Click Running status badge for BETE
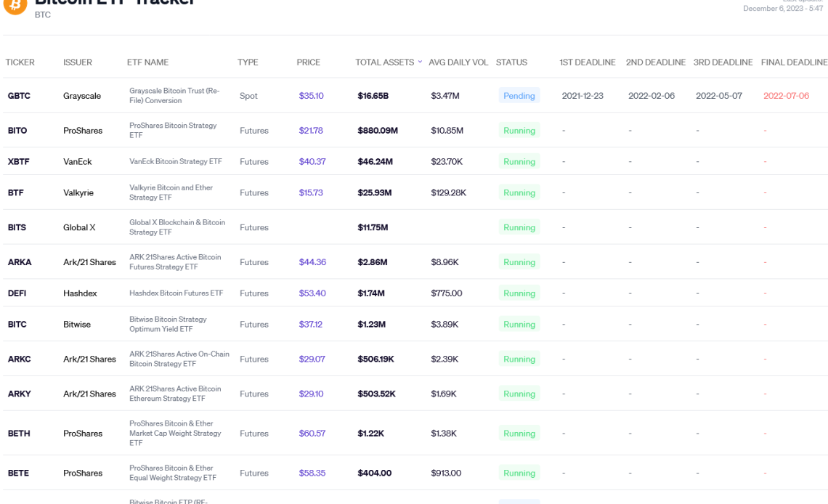Screen dimensions: 828x504 point(519,473)
